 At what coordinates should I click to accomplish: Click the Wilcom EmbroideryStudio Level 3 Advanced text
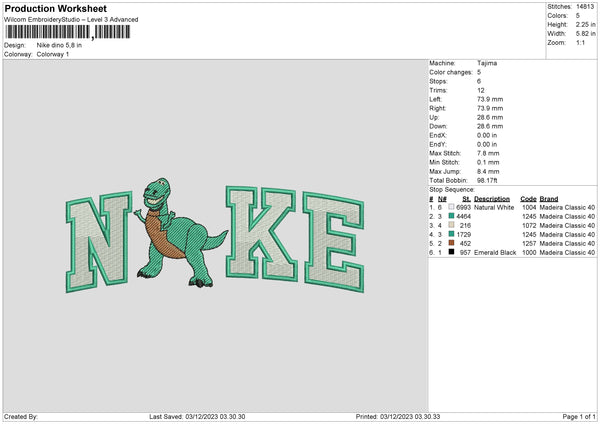click(71, 20)
